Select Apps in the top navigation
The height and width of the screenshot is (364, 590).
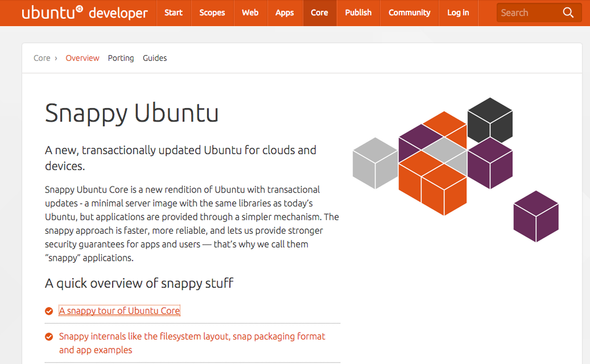285,13
